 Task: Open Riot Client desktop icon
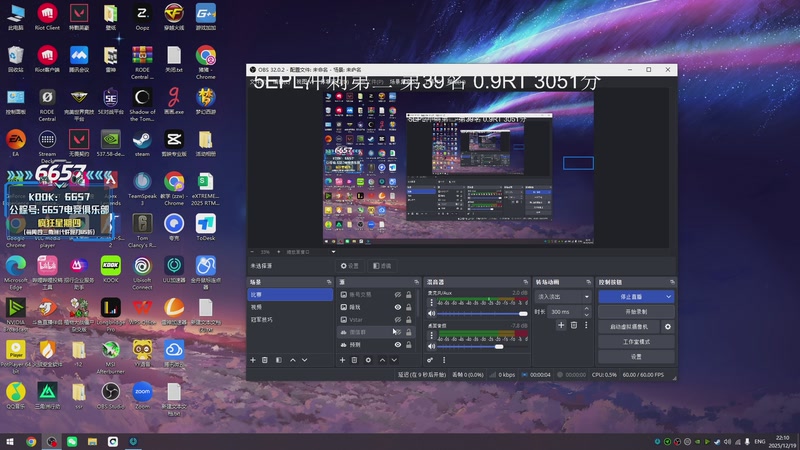click(47, 17)
